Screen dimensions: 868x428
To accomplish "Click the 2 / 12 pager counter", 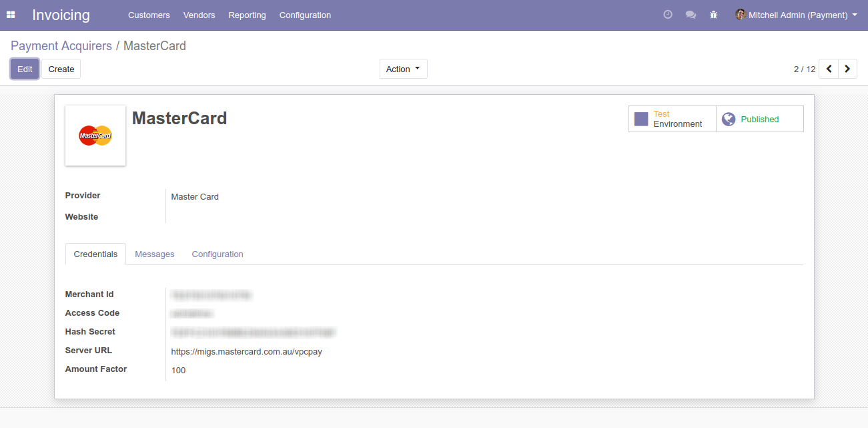I will [x=805, y=69].
